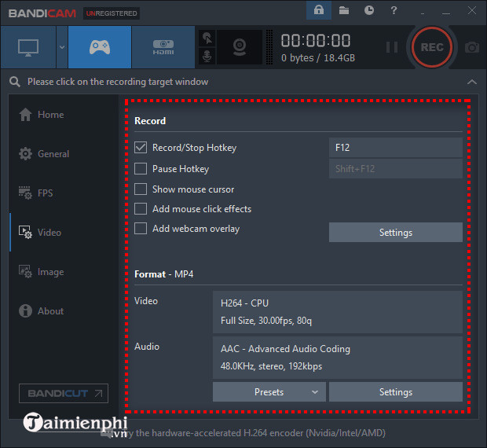Image resolution: width=487 pixels, height=448 pixels.
Task: Select HDMI device recording mode
Action: 163,47
